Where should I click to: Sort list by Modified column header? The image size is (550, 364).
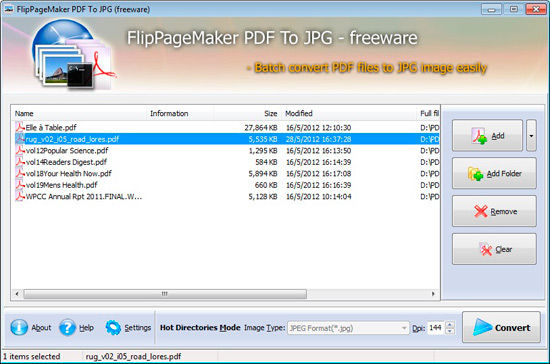tap(349, 113)
